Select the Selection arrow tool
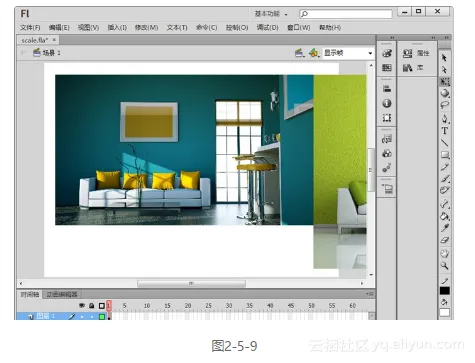 click(x=444, y=58)
